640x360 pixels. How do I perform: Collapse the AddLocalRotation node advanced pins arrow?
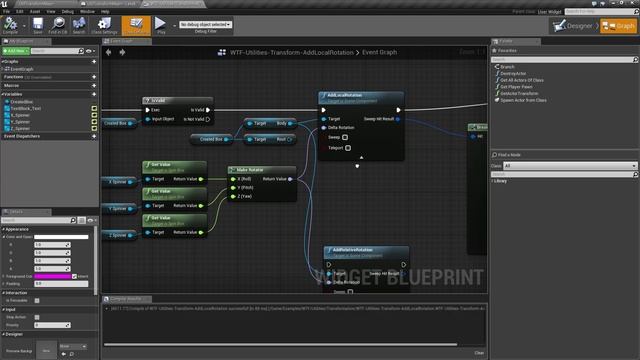point(361,157)
